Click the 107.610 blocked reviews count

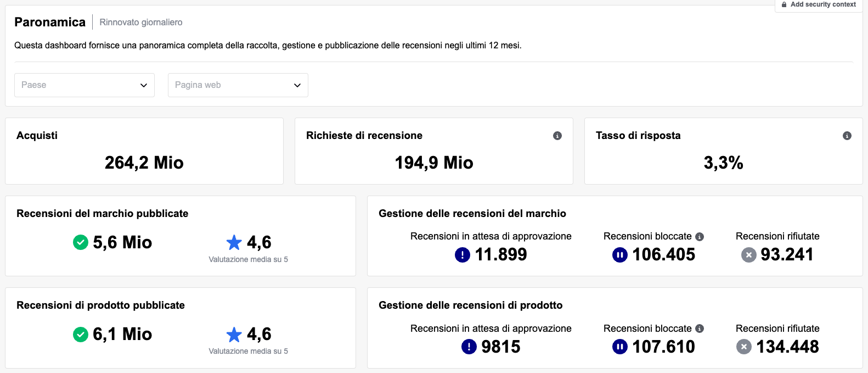click(664, 347)
